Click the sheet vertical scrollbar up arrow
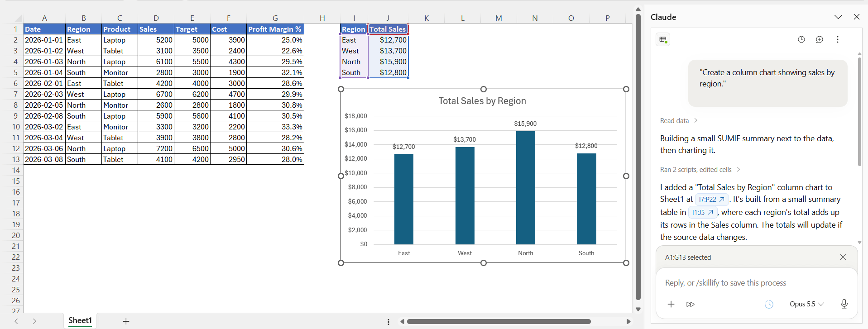This screenshot has width=868, height=329. (x=638, y=10)
